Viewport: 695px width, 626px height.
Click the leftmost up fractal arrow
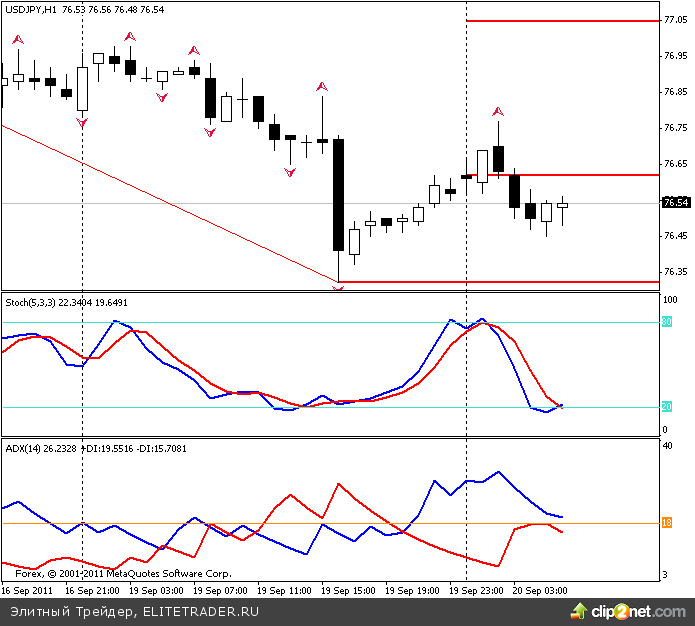click(x=17, y=40)
